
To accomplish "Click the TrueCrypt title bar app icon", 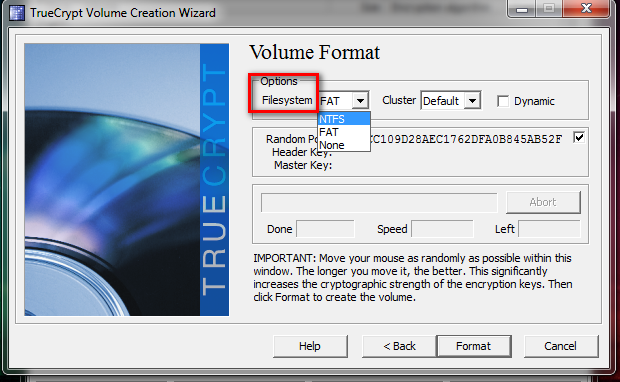I will click(x=17, y=13).
